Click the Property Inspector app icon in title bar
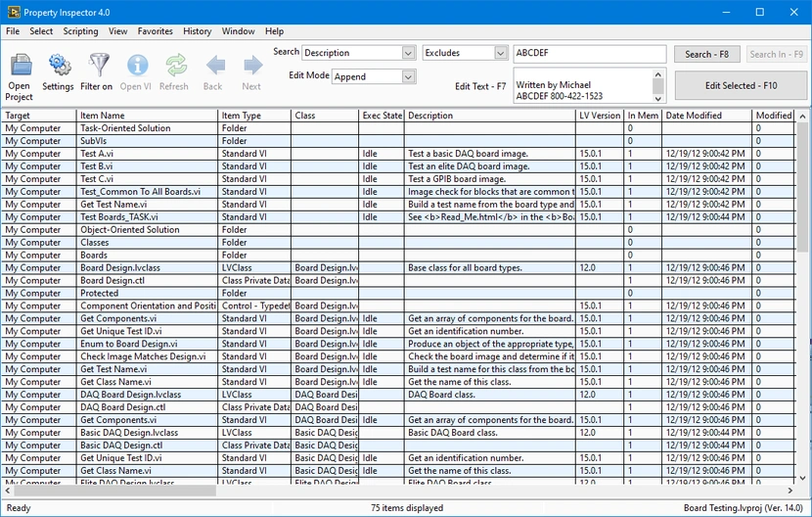 pyautogui.click(x=14, y=12)
